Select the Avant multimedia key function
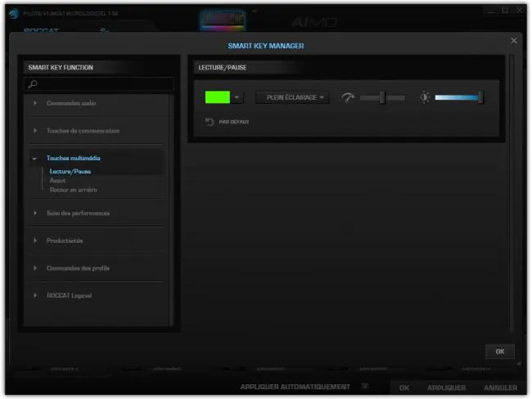Viewport: 532px width, 399px height. [57, 181]
